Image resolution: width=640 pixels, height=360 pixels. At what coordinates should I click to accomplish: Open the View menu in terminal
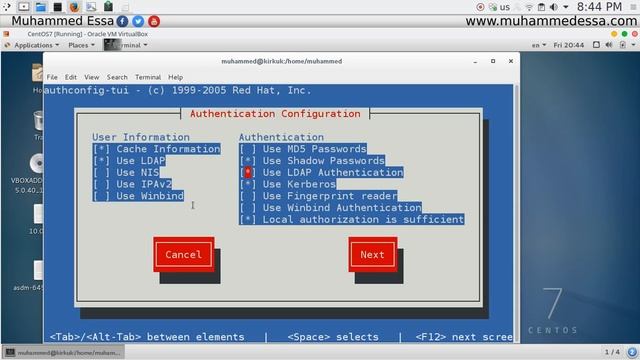point(92,77)
